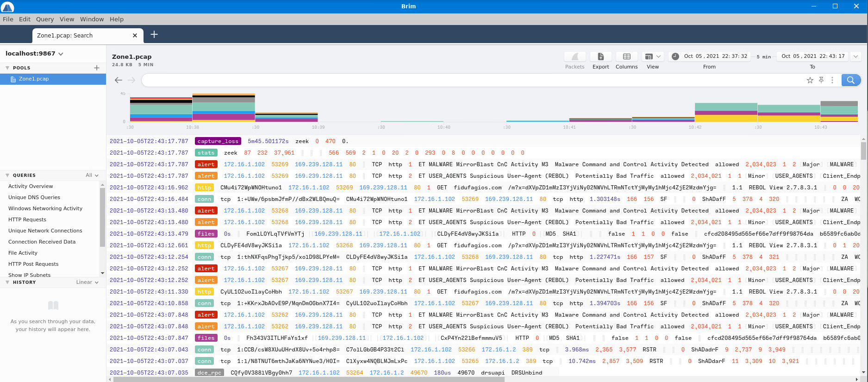Click gray histogram bar at 10:43

click(x=839, y=104)
